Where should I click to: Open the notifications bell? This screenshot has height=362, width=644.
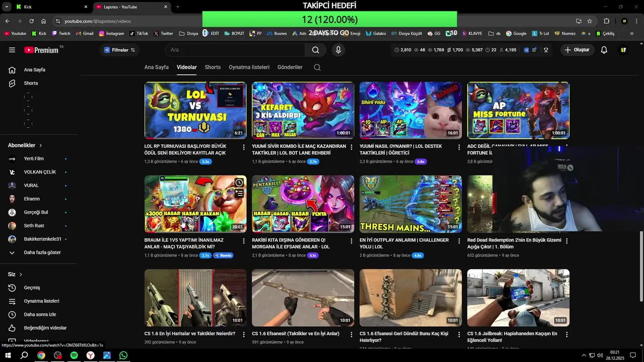(604, 50)
